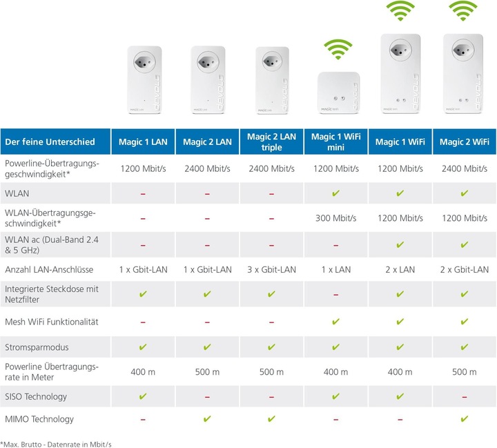Viewport: 497px width, 448px height.
Task: Click the '*Max. Brutto - Datenrate in Mbit/s' footnote
Action: coord(56,444)
